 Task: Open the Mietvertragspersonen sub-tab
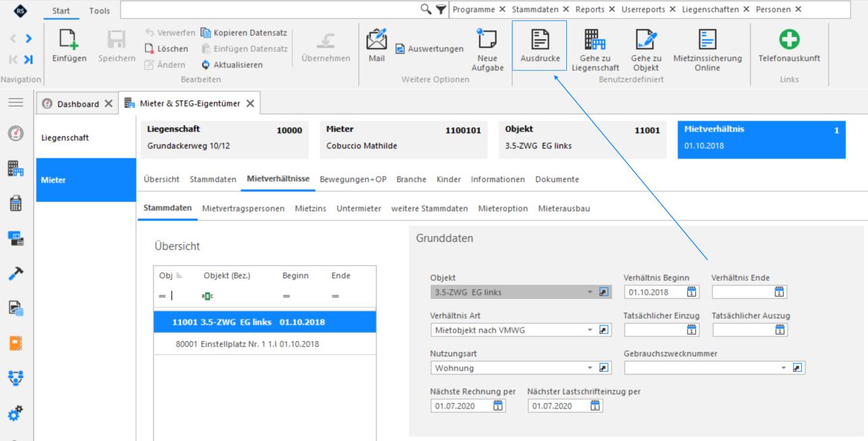[x=243, y=208]
